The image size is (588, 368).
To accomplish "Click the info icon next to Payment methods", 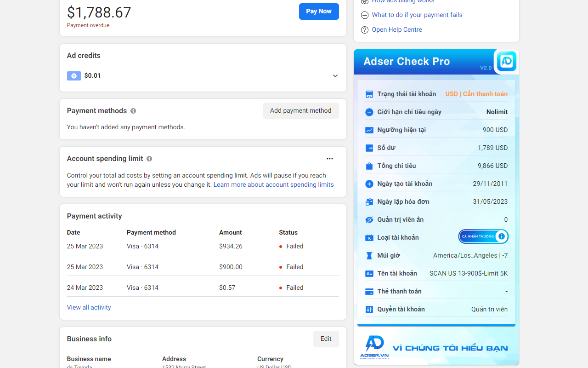I will tap(133, 110).
